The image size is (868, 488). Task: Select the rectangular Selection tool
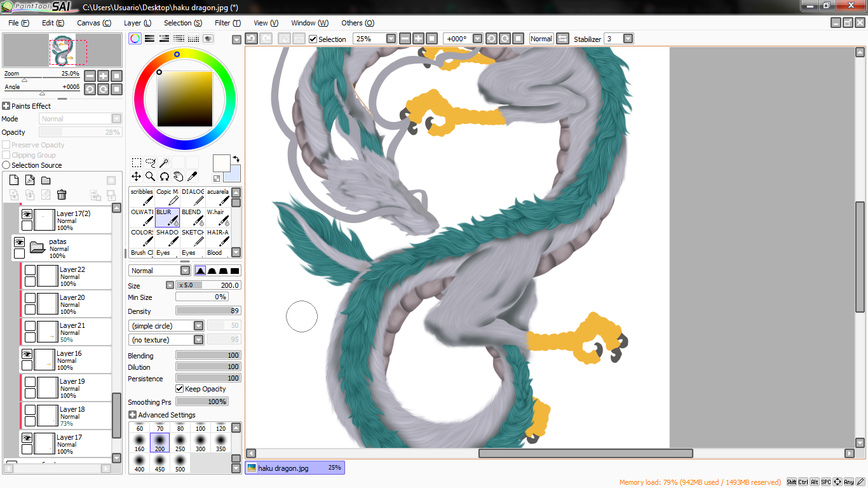[136, 163]
